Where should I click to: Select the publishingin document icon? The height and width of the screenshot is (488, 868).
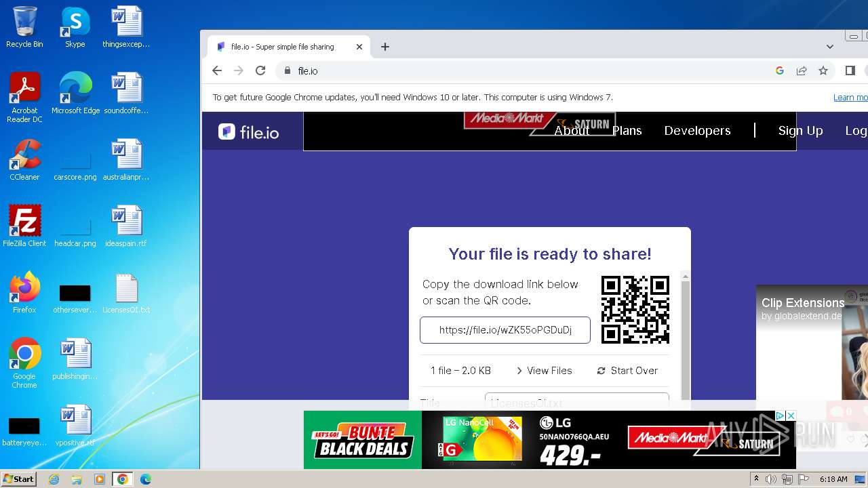pos(75,359)
